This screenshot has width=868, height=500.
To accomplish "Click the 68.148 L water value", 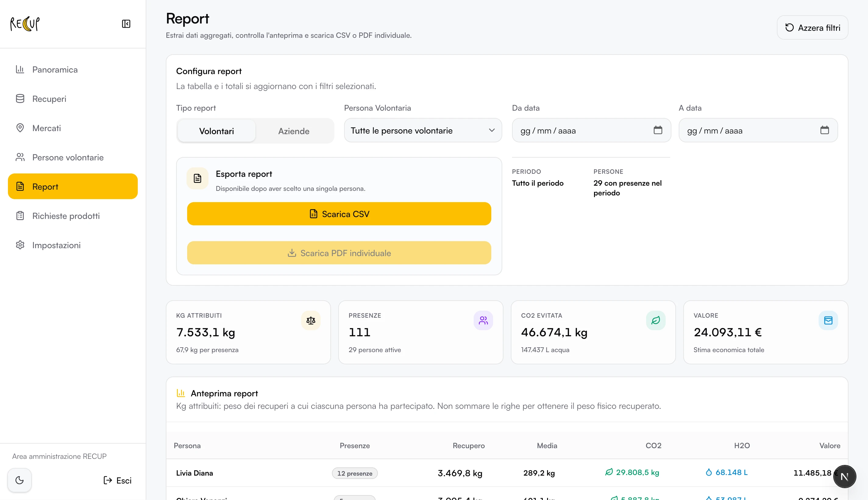I will click(731, 473).
